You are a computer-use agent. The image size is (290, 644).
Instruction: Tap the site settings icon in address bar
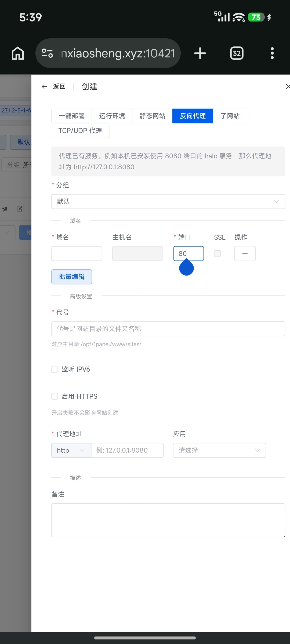coord(48,53)
